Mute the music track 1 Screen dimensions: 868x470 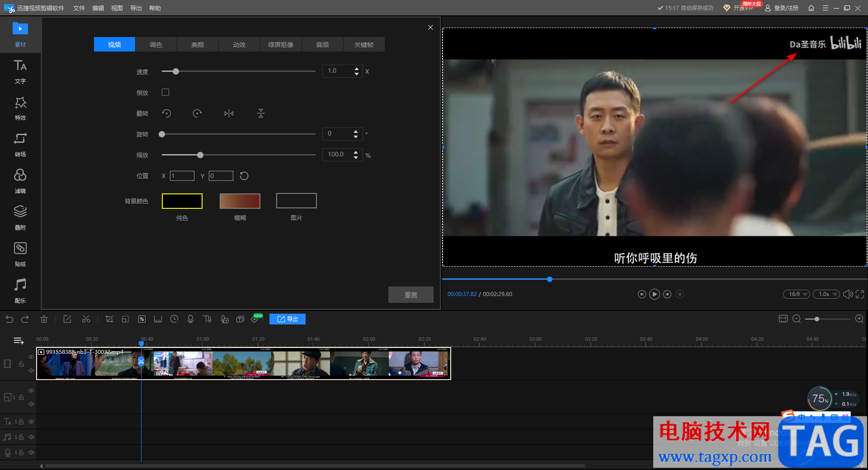coord(31,437)
